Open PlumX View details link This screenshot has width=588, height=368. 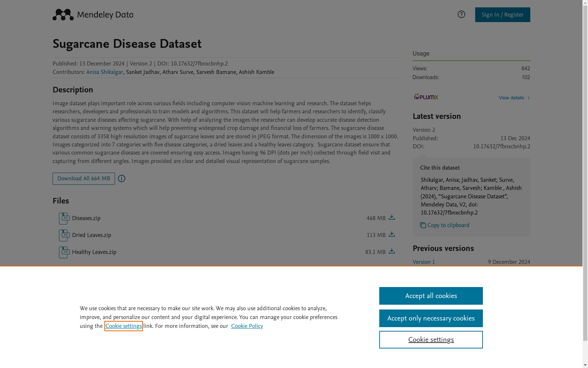tap(511, 98)
